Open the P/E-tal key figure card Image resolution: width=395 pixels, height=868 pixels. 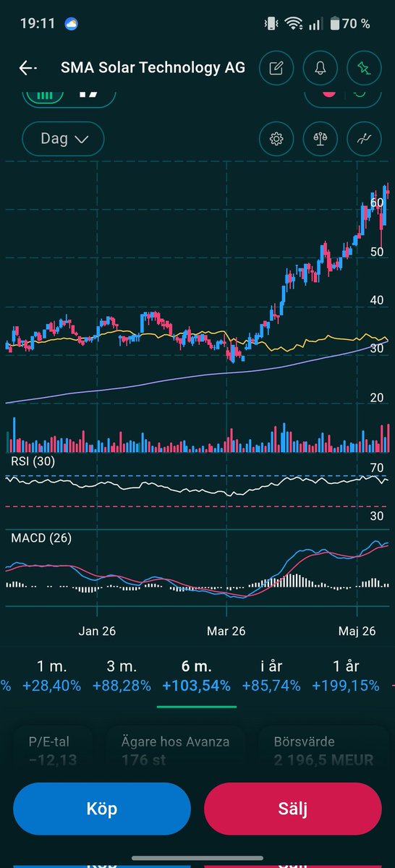[52, 750]
